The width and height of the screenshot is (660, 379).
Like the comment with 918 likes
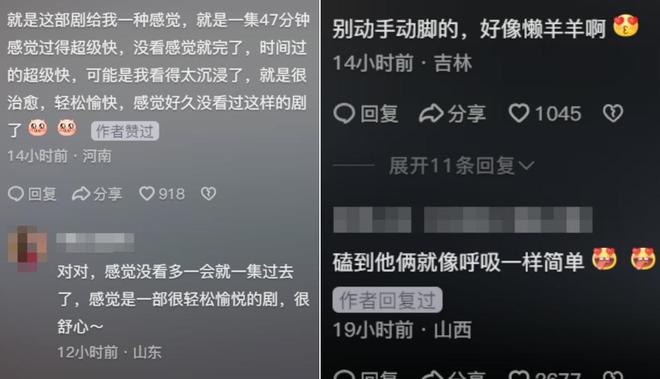(x=147, y=194)
